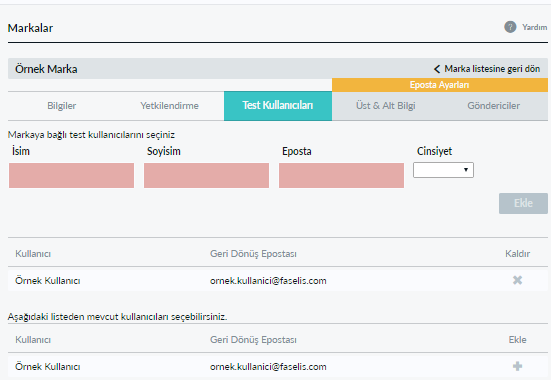Screen dimensions: 551x380
Task: Switch to the Bilgiler tab
Action: click(x=62, y=106)
